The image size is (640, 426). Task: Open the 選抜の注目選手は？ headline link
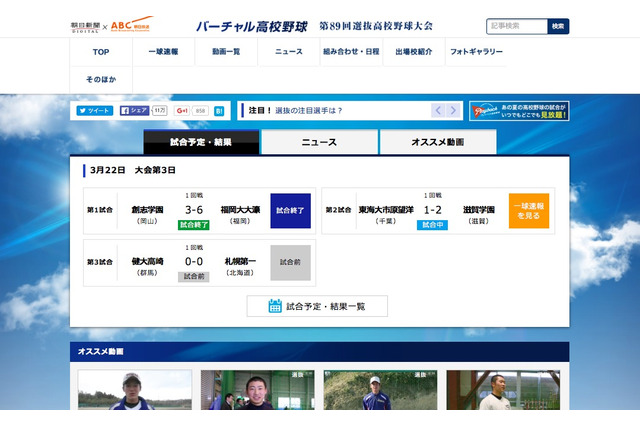[x=309, y=111]
